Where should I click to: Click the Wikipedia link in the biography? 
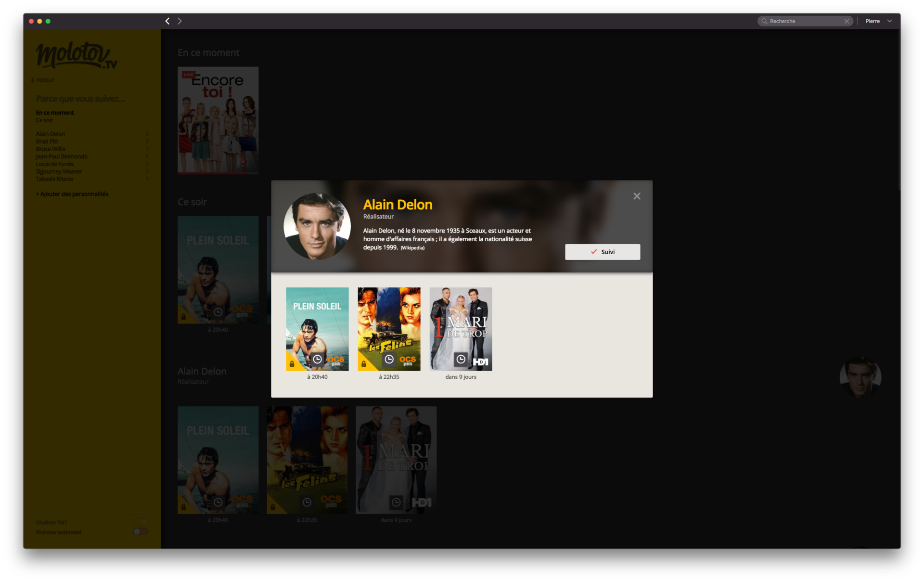click(412, 248)
